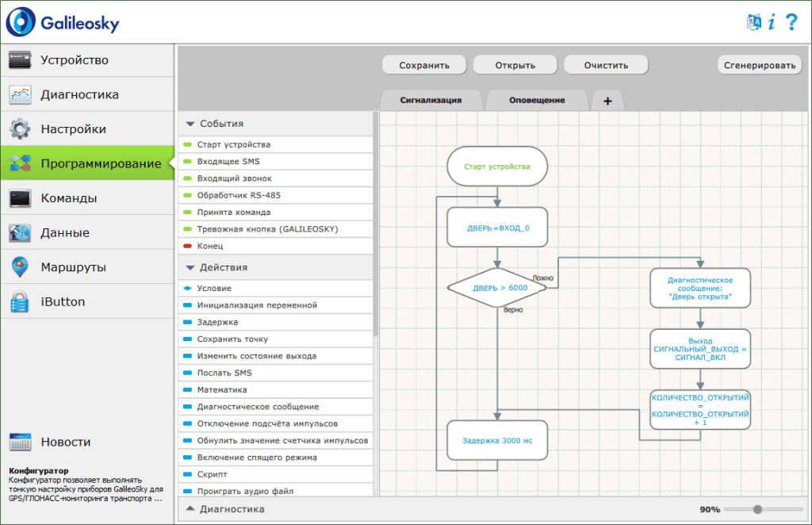
Task: Click the Программирование flowchart icon
Action: 20,163
